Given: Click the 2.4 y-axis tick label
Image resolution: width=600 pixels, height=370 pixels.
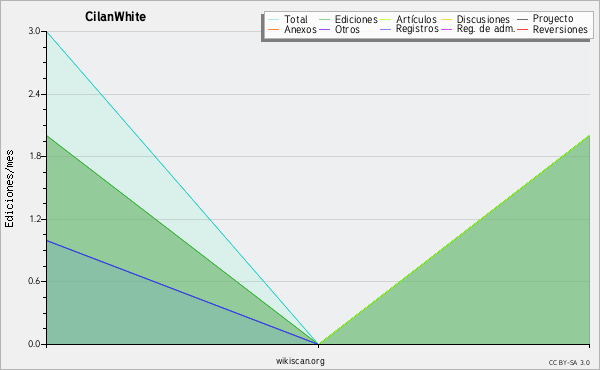Looking at the screenshot, I should pyautogui.click(x=34, y=94).
